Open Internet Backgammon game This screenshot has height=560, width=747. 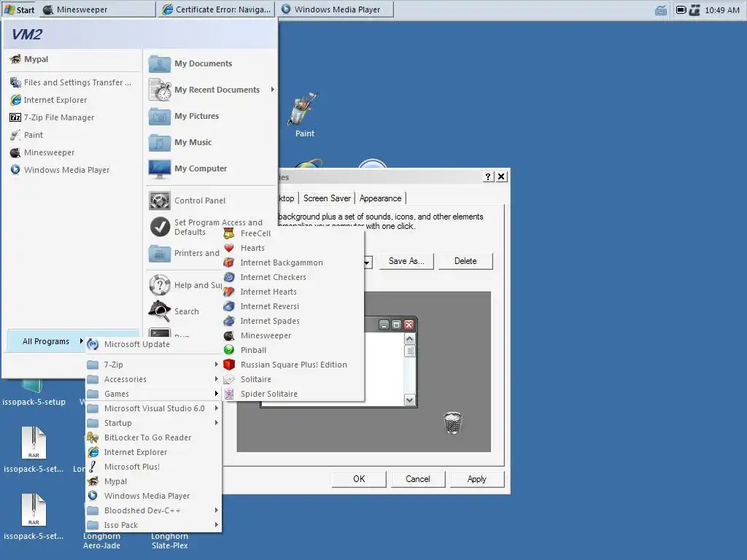[x=293, y=262]
